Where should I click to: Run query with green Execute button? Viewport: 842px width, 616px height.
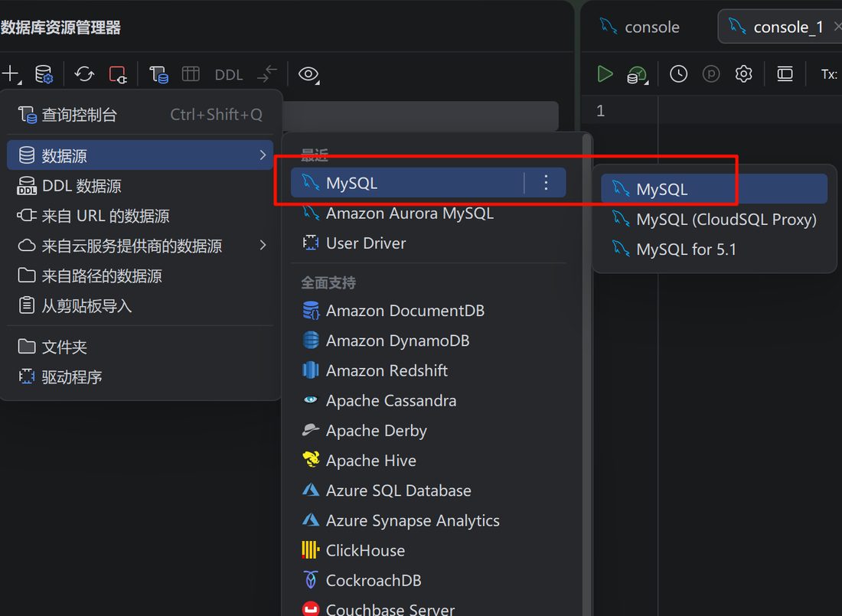(x=605, y=73)
